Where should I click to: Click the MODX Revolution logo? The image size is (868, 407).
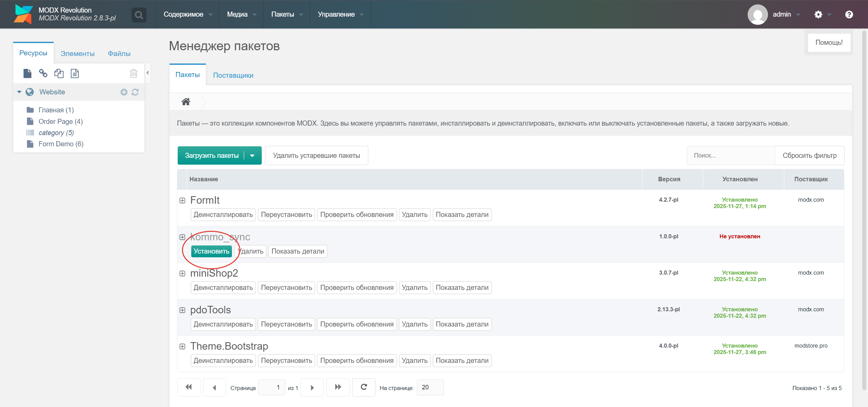pyautogui.click(x=23, y=14)
